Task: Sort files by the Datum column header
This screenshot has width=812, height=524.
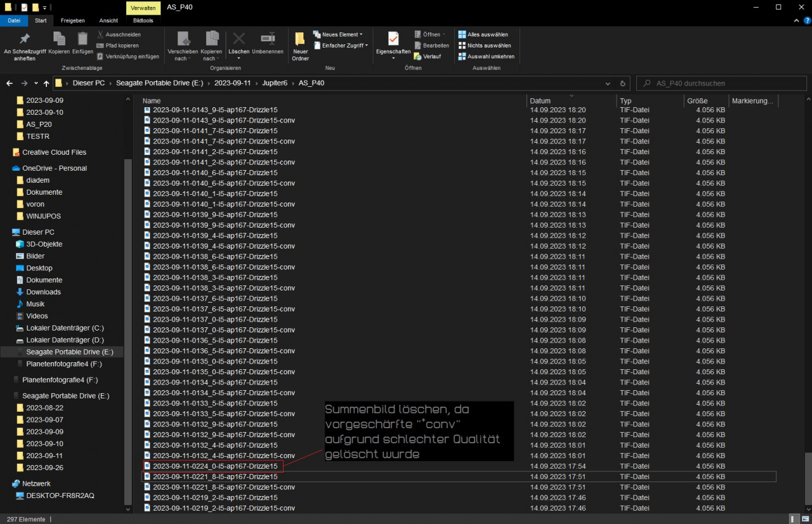Action: point(540,101)
